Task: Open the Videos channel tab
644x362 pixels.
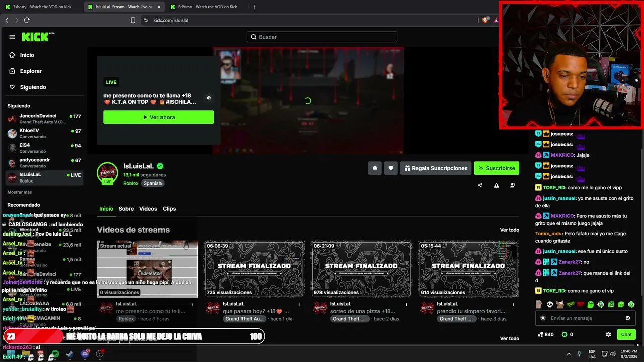Action: (x=148, y=209)
